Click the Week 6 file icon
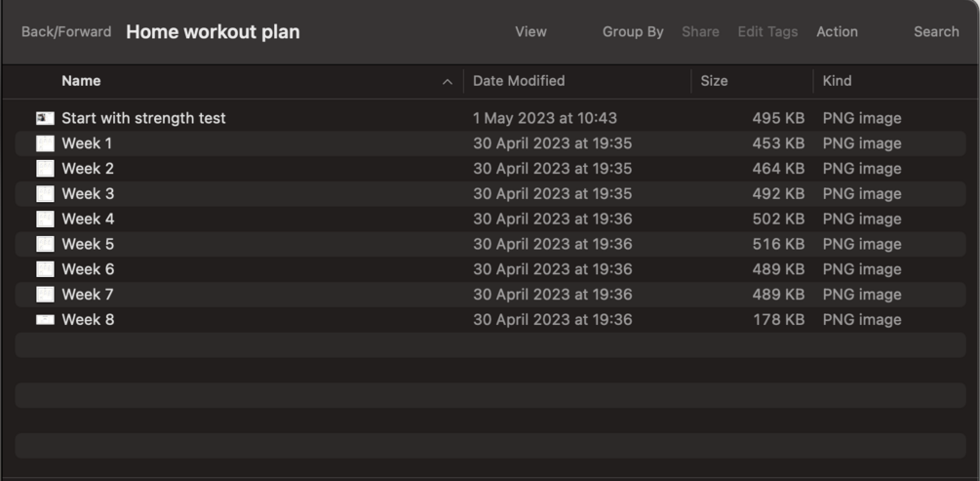The image size is (980, 481). (x=45, y=269)
